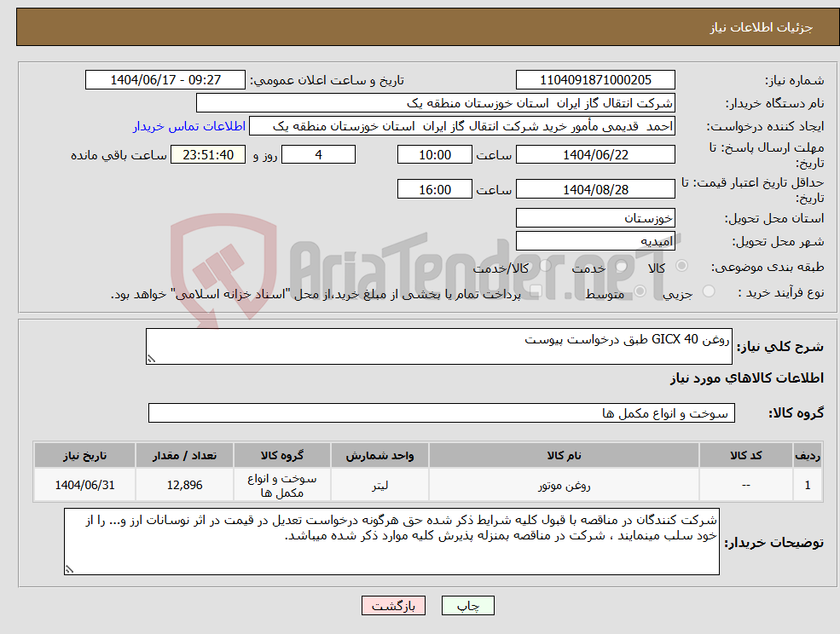This screenshot has height=634, width=840.
Task: Click the price validity date 1404/08/28
Action: (x=595, y=188)
